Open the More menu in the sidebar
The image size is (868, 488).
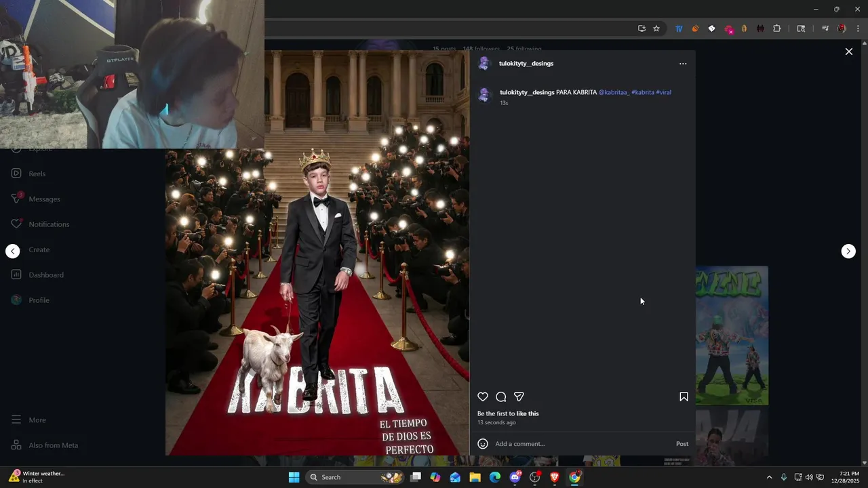(37, 420)
